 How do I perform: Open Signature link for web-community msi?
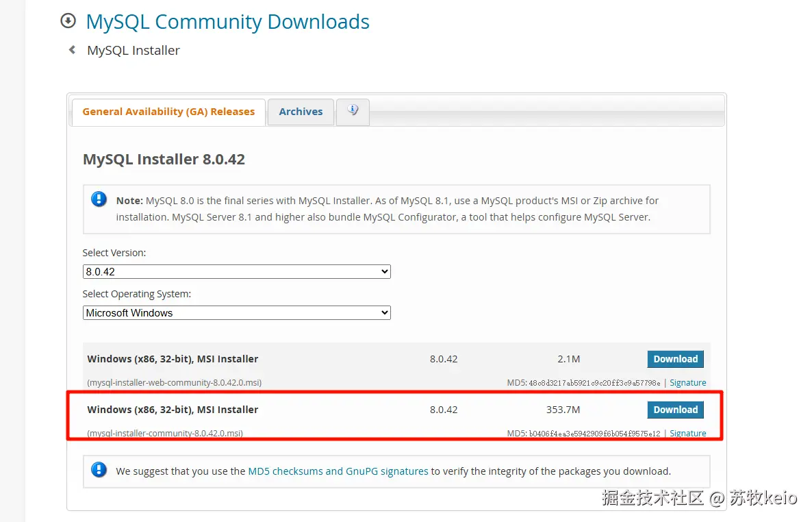point(687,382)
